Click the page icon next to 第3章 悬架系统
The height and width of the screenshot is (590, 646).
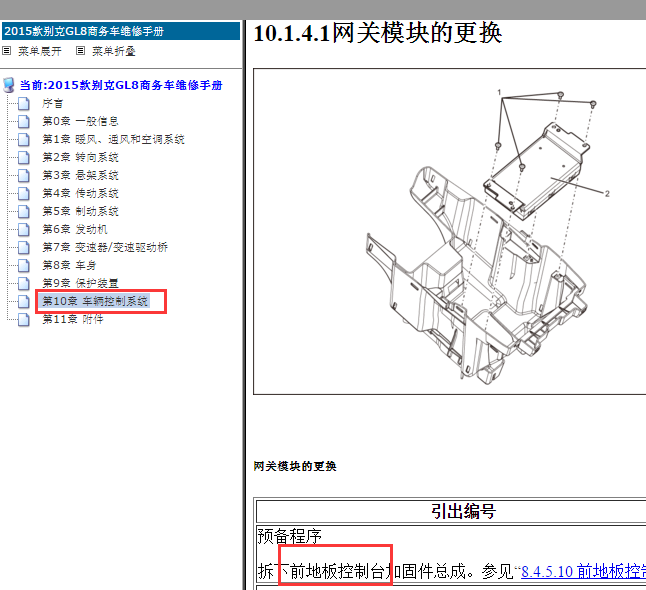24,176
